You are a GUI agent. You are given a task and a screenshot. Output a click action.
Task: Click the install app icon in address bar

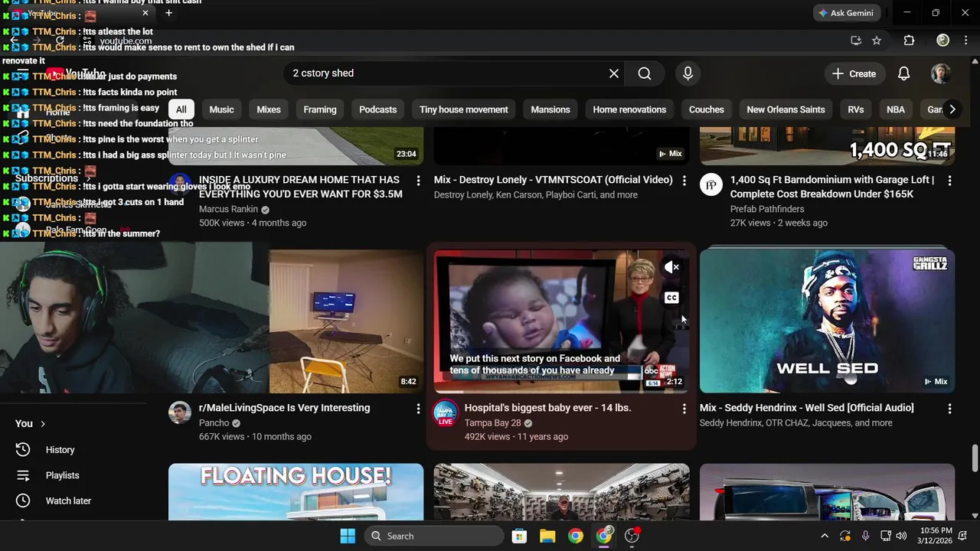(856, 41)
